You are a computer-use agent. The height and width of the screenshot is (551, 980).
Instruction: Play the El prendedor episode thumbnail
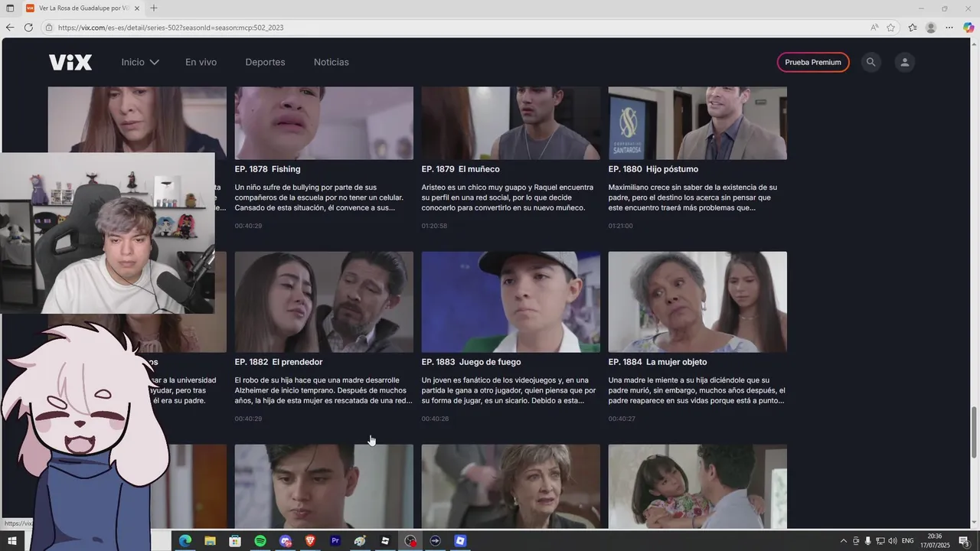click(324, 302)
